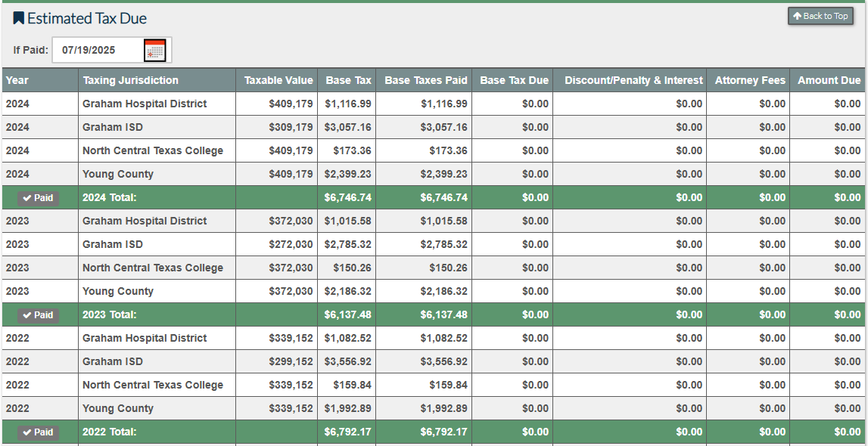Click the Taxing Jurisdiction column header
The image size is (868, 446).
click(x=130, y=80)
